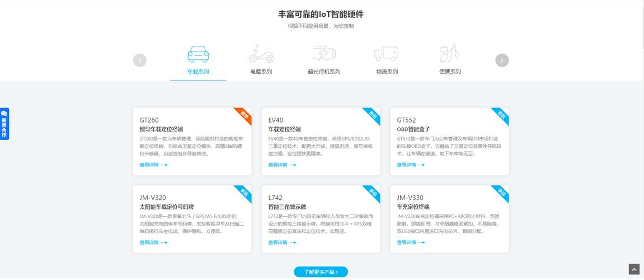The width and height of the screenshot is (644, 280).
Task: Click the 新品 ribbon on L742 card
Action: tap(373, 193)
